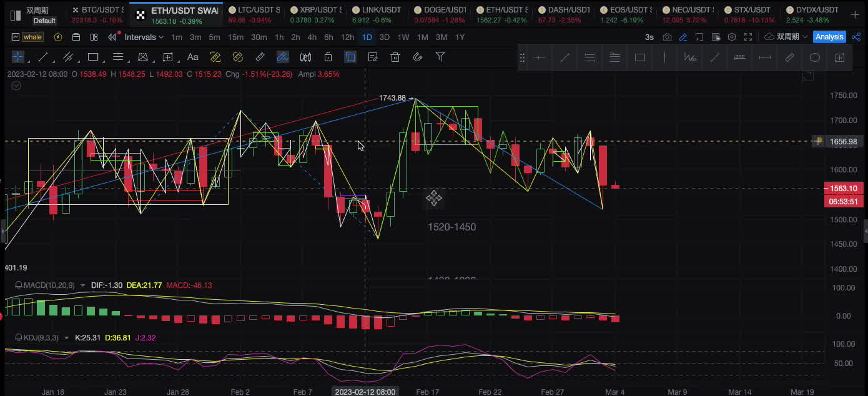This screenshot has width=868, height=396.
Task: Select the ellipse tool in floating toolbar
Action: point(814,57)
